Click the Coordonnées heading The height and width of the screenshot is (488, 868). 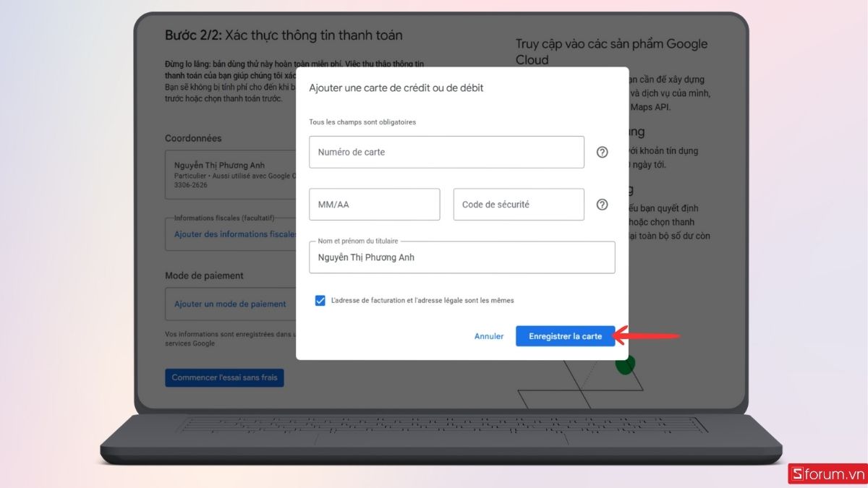point(193,138)
